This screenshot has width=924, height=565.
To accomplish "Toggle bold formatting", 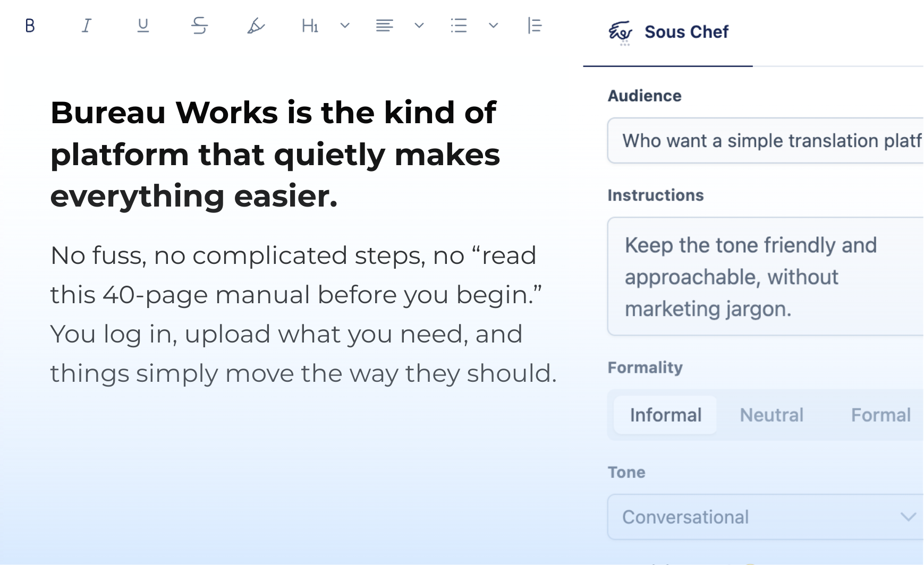I will [30, 25].
